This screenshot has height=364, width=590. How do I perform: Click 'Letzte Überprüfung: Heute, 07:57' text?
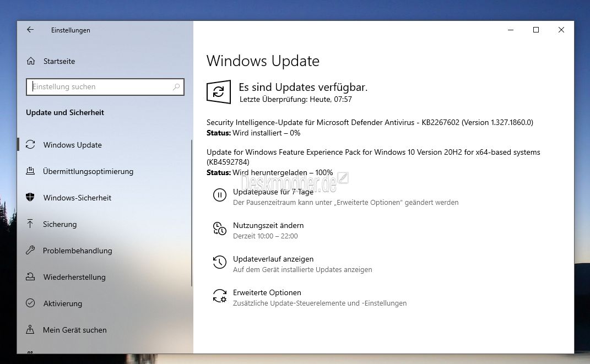point(296,99)
